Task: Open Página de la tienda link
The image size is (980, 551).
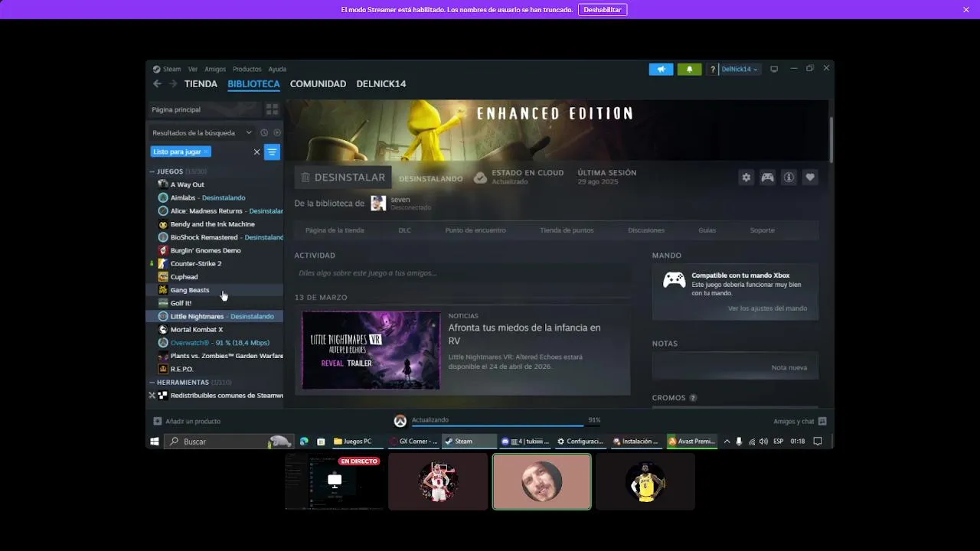Action: pyautogui.click(x=335, y=230)
